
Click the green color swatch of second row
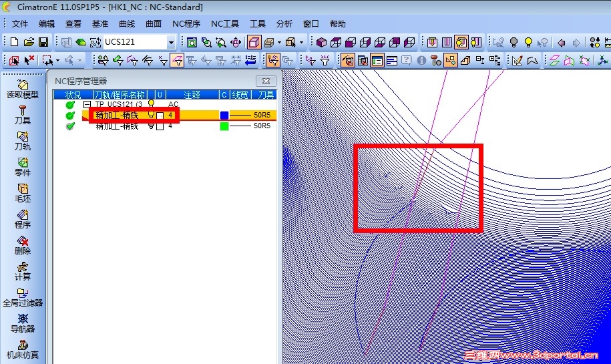pos(224,126)
